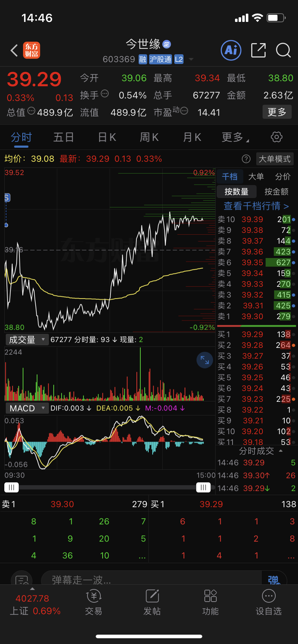298x644 pixels.
Task: Tap info icon next to 市盈
Action: (184, 111)
